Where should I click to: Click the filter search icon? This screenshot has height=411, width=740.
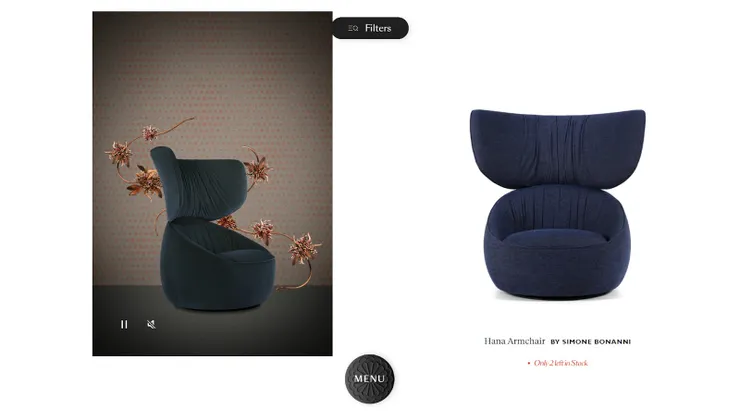(x=353, y=28)
